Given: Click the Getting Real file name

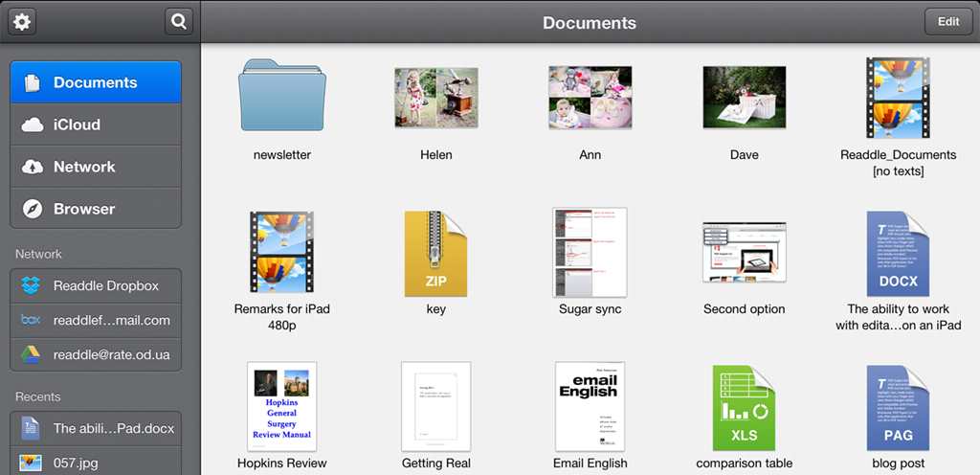Looking at the screenshot, I should pyautogui.click(x=436, y=464).
